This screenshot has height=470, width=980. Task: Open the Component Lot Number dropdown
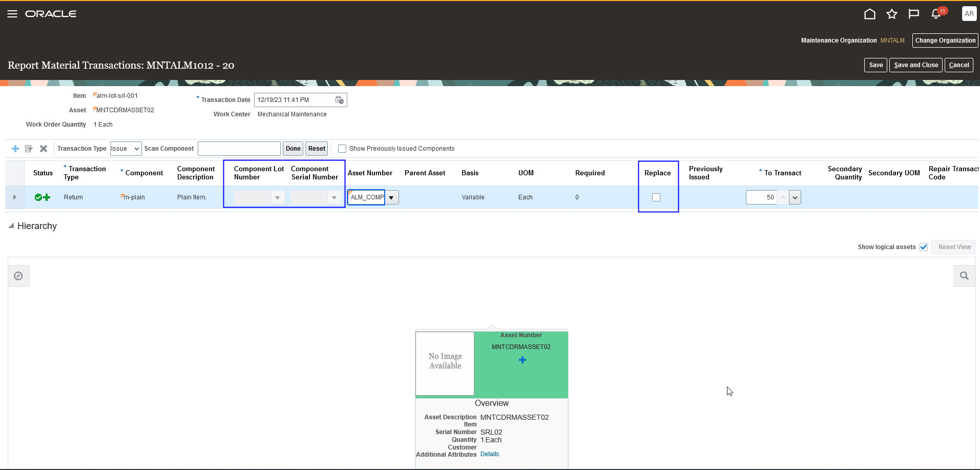tap(277, 197)
